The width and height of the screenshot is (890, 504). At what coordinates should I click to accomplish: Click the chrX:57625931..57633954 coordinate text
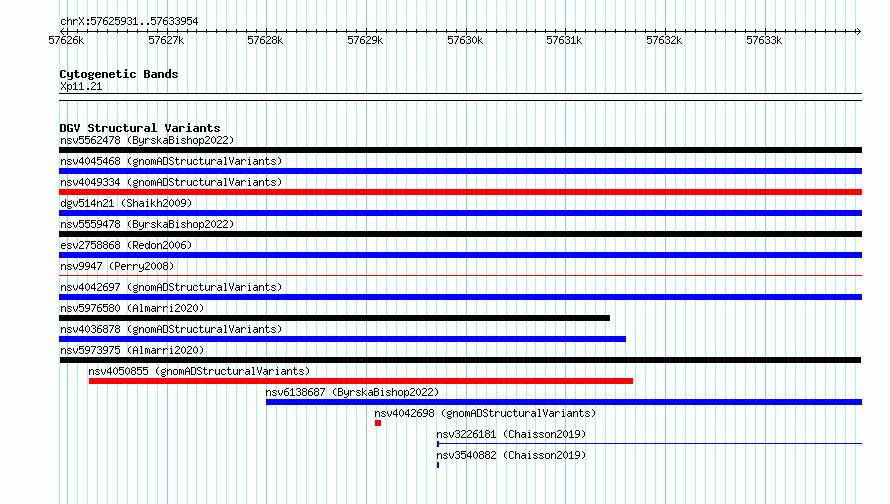tap(129, 22)
